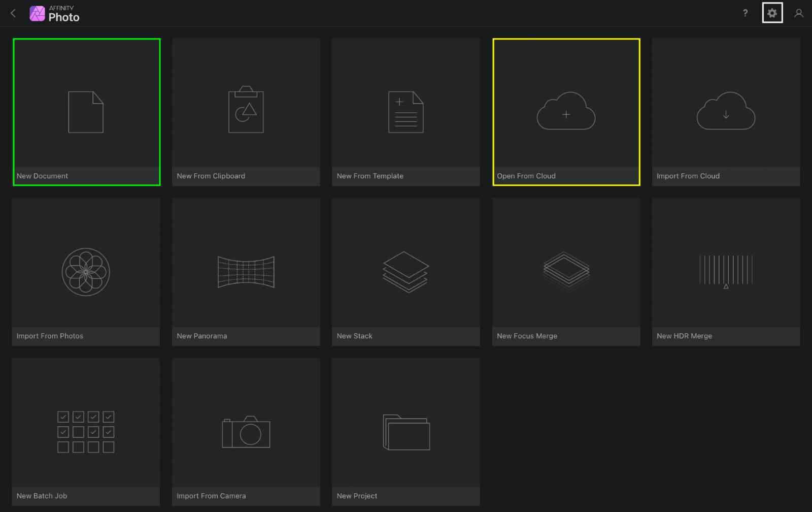Choose New From Template label
The image size is (812, 512).
[370, 176]
